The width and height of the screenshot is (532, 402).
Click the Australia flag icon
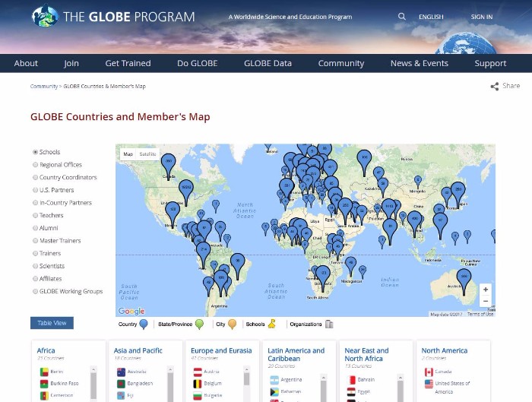(x=121, y=372)
